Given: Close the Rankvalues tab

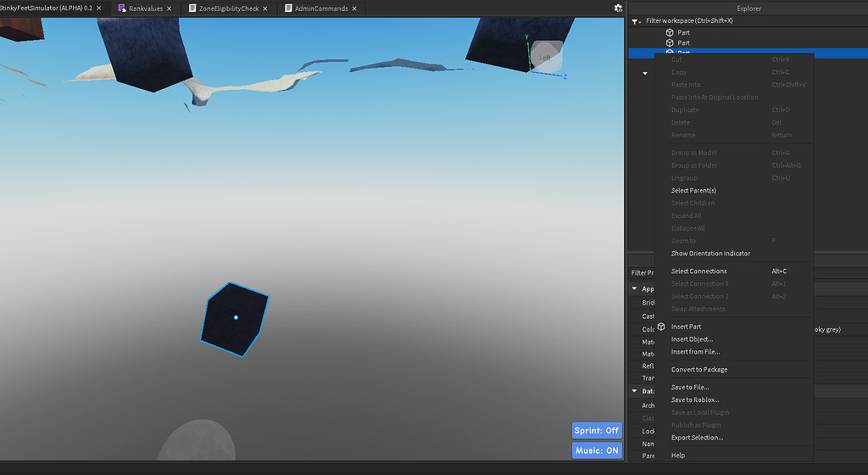Looking at the screenshot, I should pyautogui.click(x=170, y=8).
